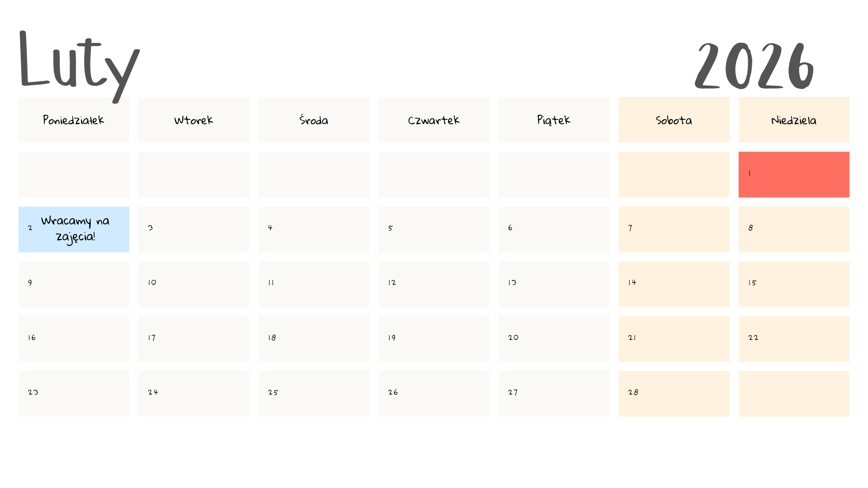Select the Poniedziałek column header
The width and height of the screenshot is (868, 488).
point(74,120)
